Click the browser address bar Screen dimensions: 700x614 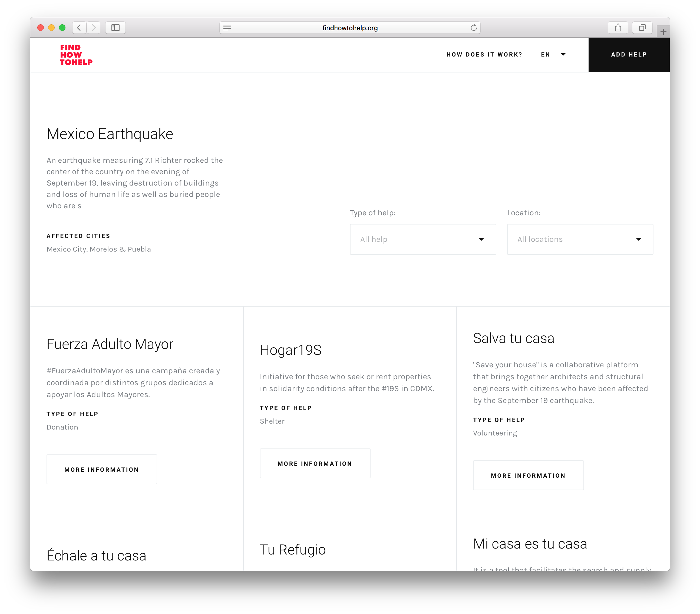point(349,28)
